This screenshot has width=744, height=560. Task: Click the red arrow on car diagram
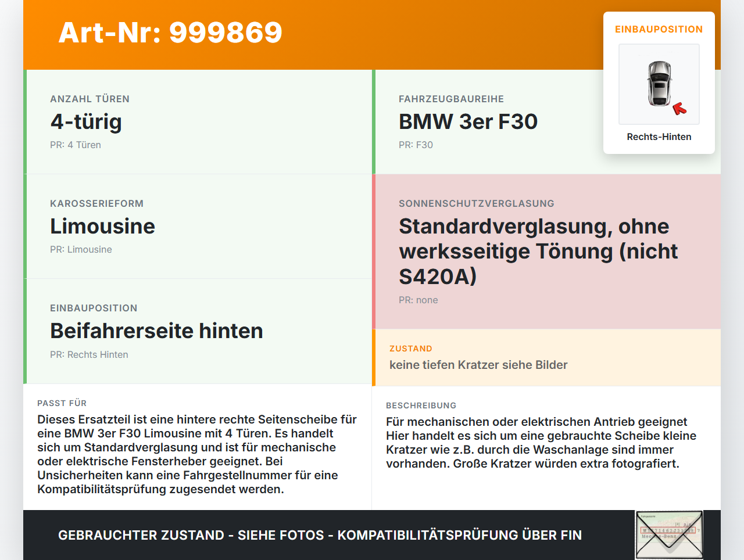click(679, 109)
